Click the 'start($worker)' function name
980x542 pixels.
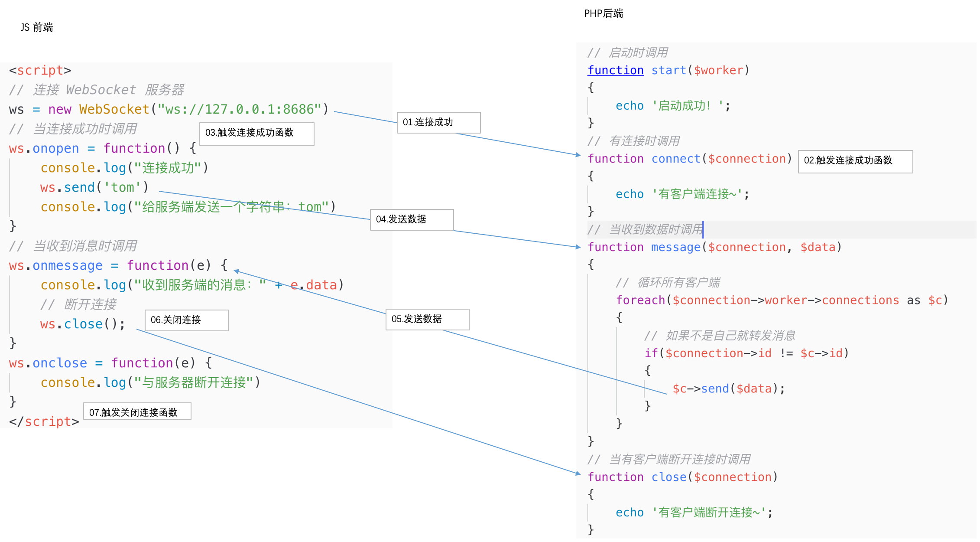click(x=700, y=70)
